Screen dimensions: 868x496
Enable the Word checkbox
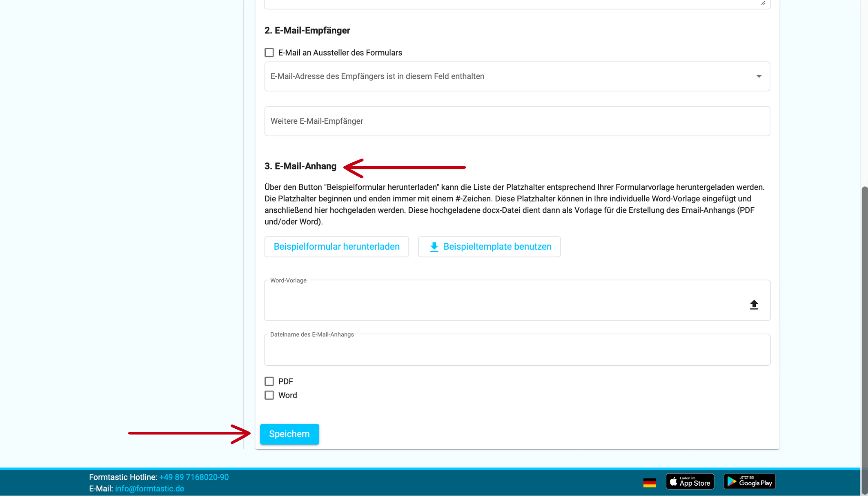(x=270, y=395)
